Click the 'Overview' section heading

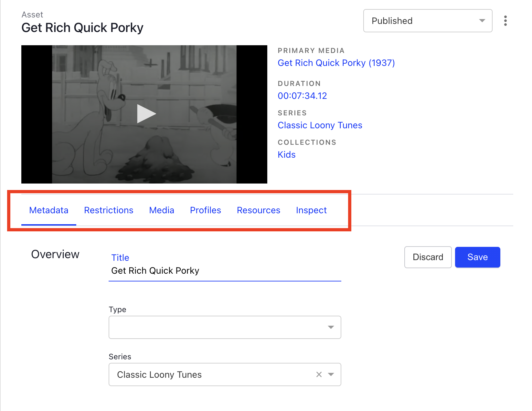pos(55,254)
